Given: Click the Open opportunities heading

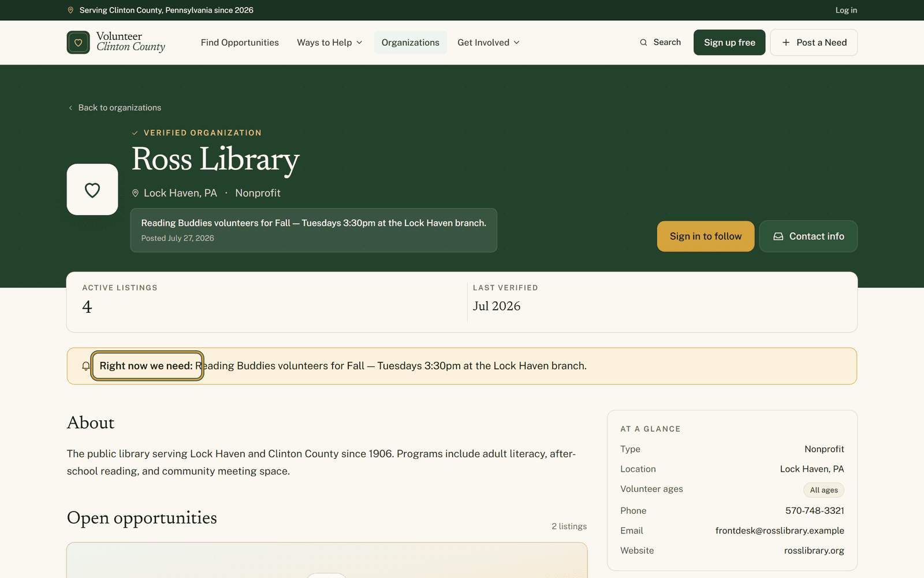Looking at the screenshot, I should pos(142,518).
